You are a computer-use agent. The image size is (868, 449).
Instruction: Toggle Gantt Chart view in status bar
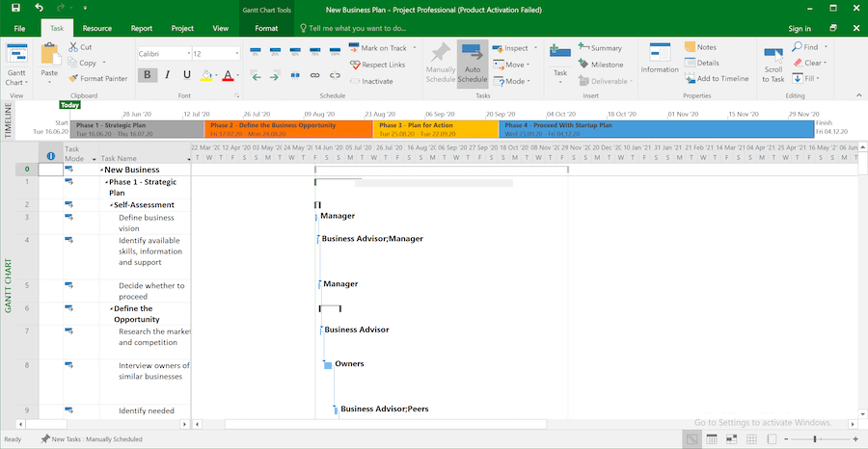click(x=692, y=439)
